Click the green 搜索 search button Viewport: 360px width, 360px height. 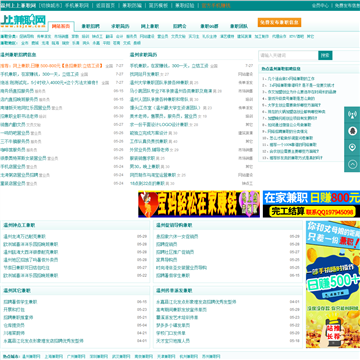pyautogui.click(x=325, y=55)
